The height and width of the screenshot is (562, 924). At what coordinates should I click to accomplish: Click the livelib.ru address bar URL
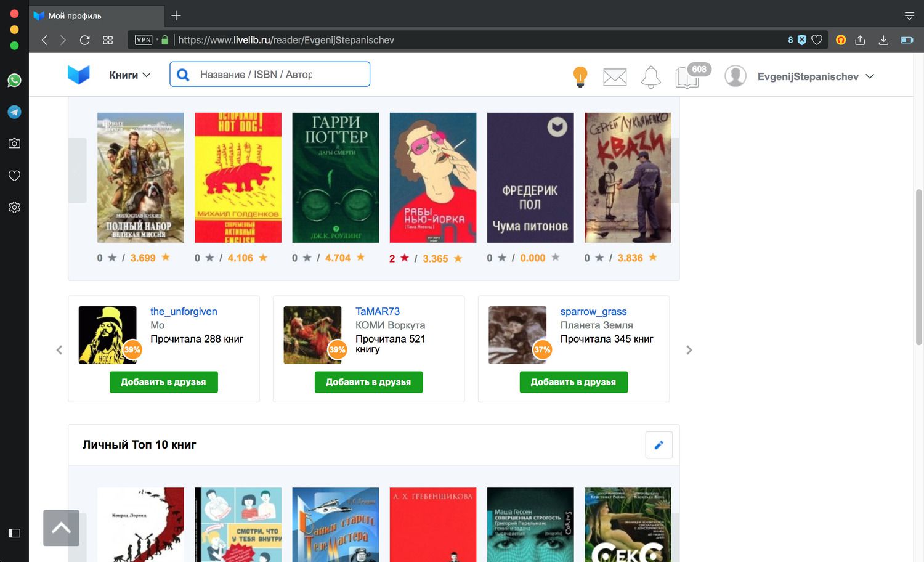coord(286,40)
